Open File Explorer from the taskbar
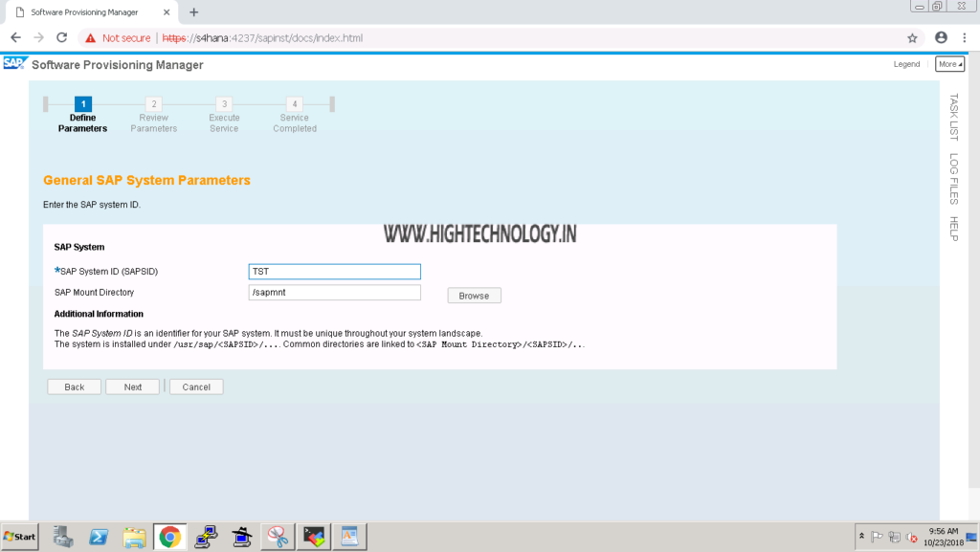The width and height of the screenshot is (980, 552). tap(134, 537)
